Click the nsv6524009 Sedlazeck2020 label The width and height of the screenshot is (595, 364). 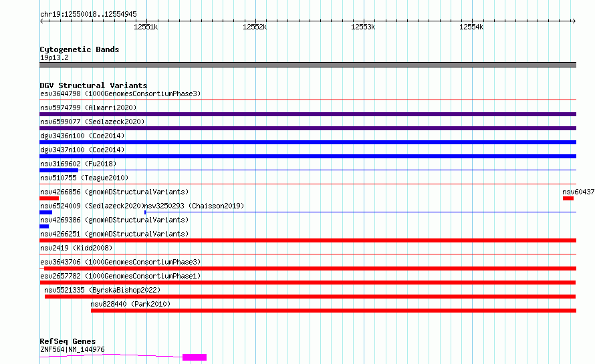tap(92, 206)
